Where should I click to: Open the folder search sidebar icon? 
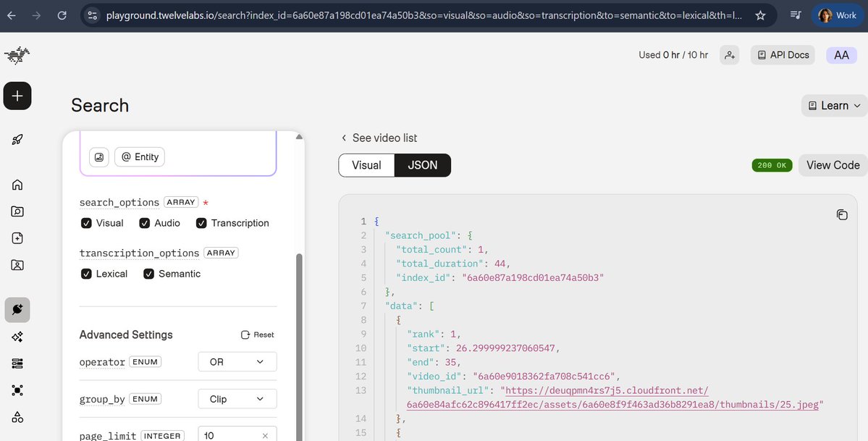17,211
